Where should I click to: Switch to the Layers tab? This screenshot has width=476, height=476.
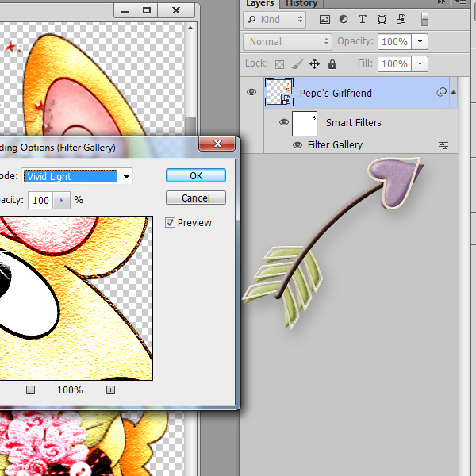pyautogui.click(x=260, y=3)
